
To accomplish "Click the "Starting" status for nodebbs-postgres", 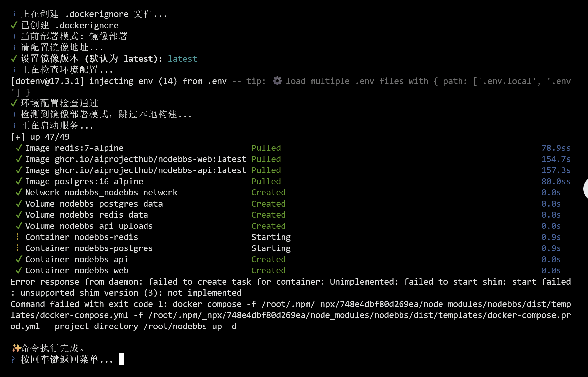I will [x=271, y=248].
